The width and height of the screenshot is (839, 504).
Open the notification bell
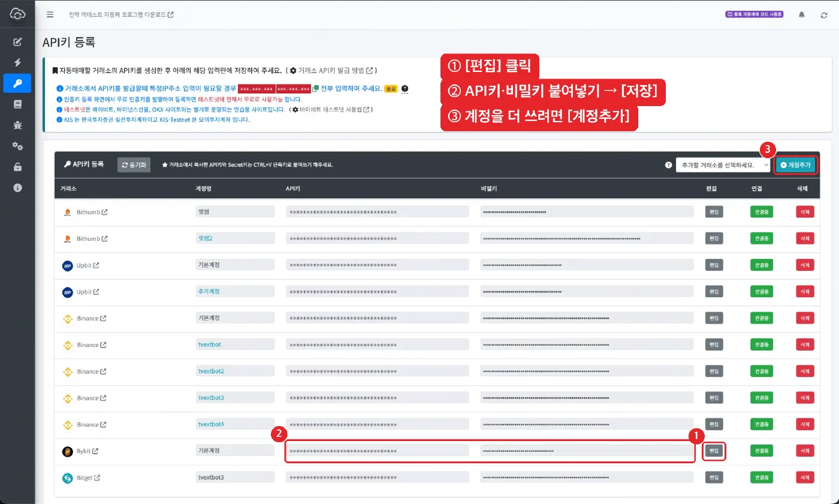coord(802,14)
